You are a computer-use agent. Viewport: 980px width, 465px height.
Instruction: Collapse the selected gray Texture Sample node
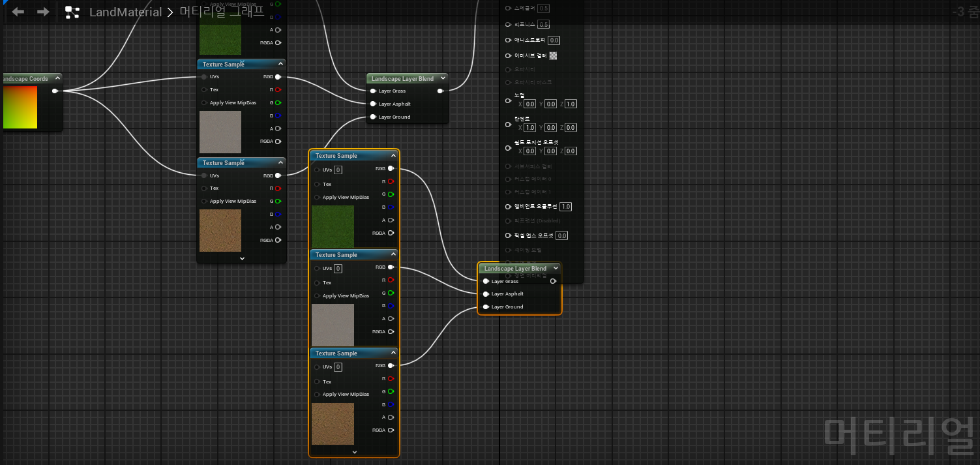click(x=393, y=254)
